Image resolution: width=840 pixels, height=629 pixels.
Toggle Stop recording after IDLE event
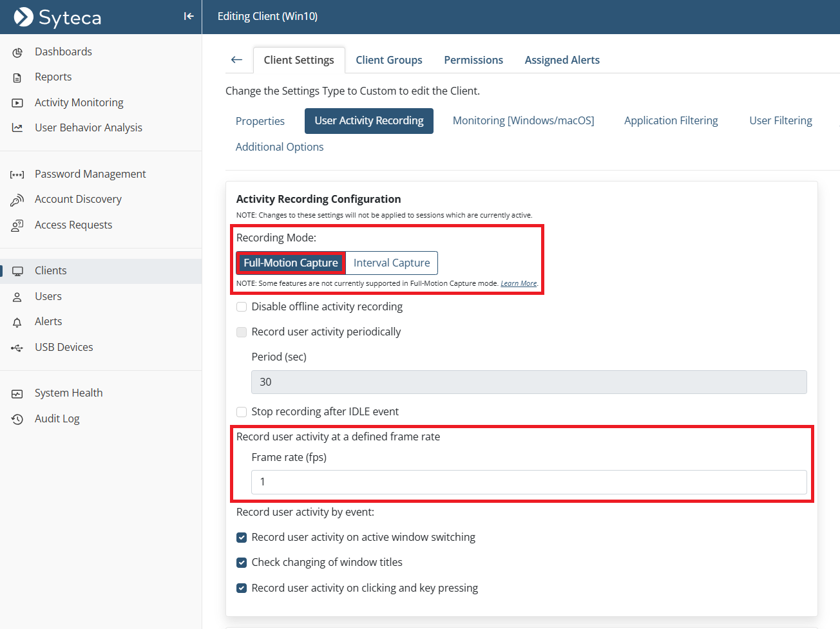242,412
